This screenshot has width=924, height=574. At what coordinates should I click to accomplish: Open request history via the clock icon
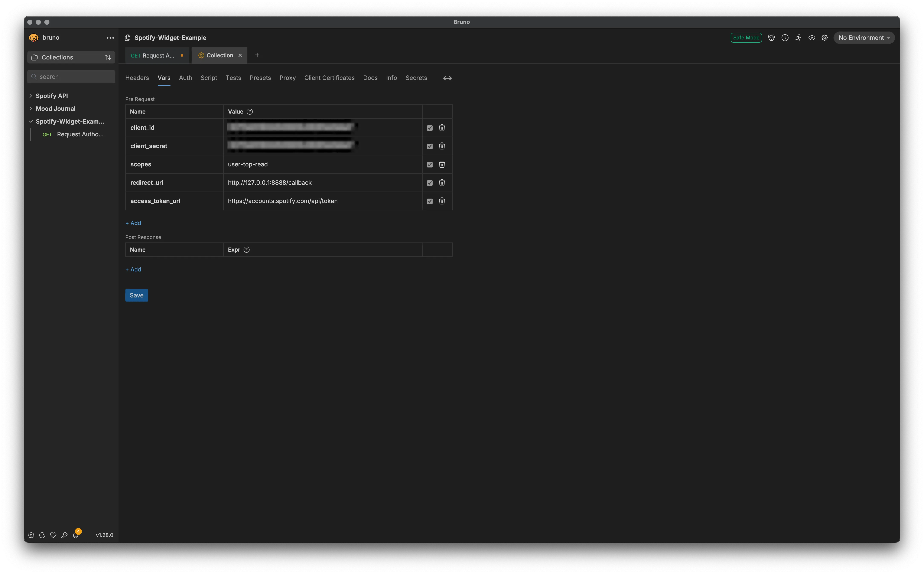pyautogui.click(x=785, y=37)
